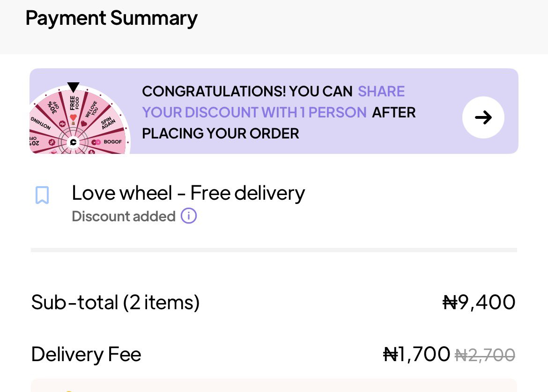Click the Delivery Fee label
548x392 pixels.
coord(86,354)
